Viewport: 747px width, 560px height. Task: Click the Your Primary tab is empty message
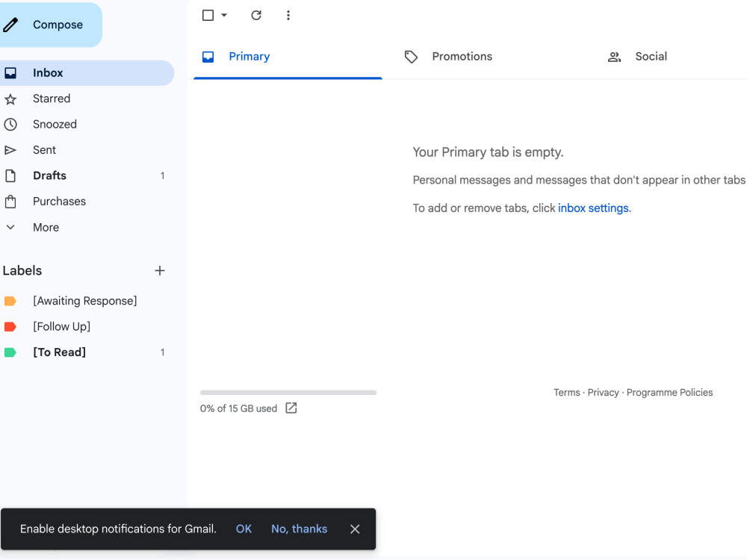(488, 152)
